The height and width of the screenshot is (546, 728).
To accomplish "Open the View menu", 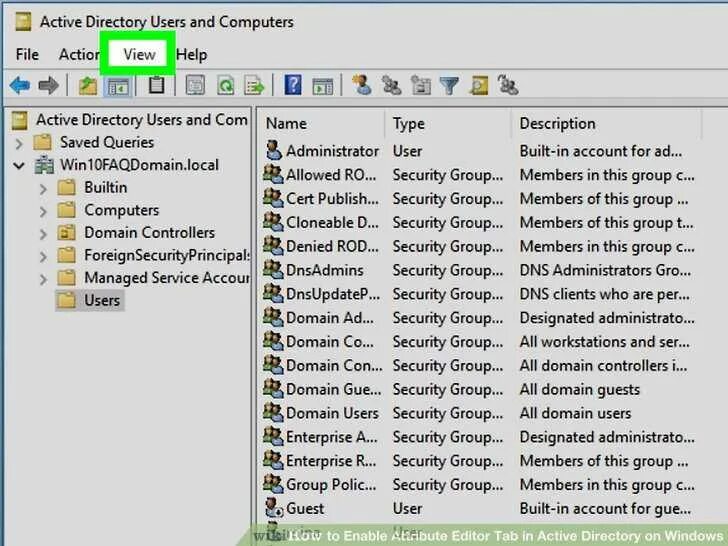I will coord(139,54).
